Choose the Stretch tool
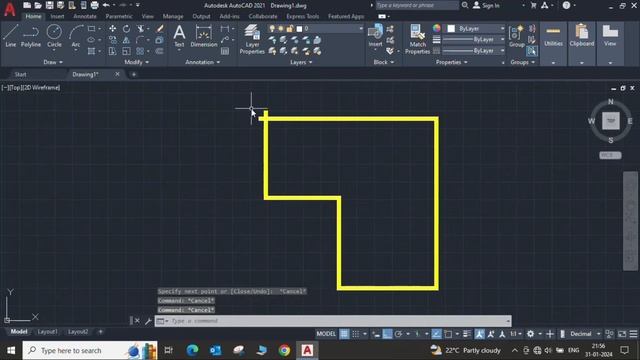Viewport: 640px width, 360px height. 112,51
